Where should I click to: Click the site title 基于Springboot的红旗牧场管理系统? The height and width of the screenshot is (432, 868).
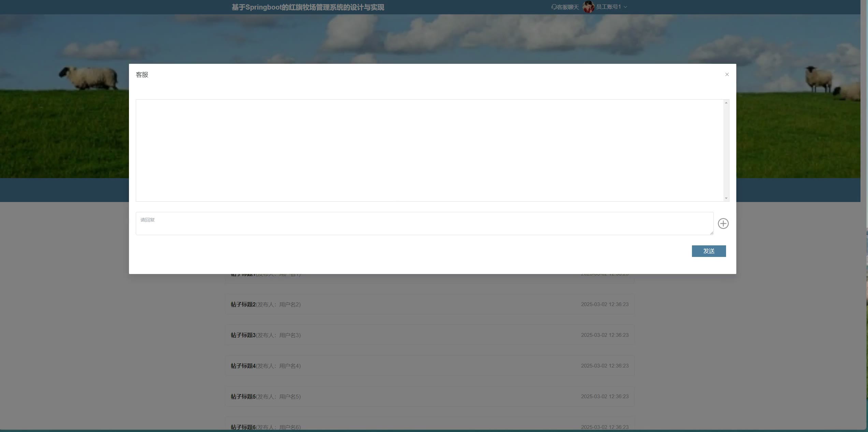[x=308, y=7]
